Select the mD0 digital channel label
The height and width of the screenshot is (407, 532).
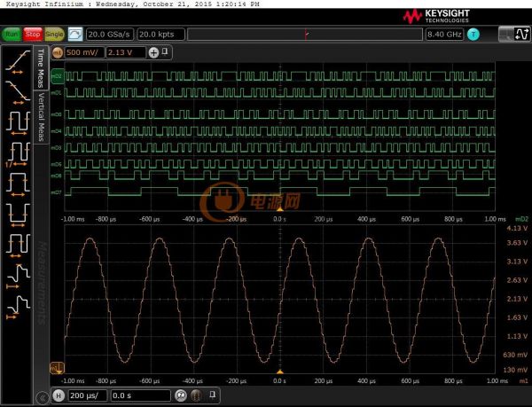tap(57, 114)
